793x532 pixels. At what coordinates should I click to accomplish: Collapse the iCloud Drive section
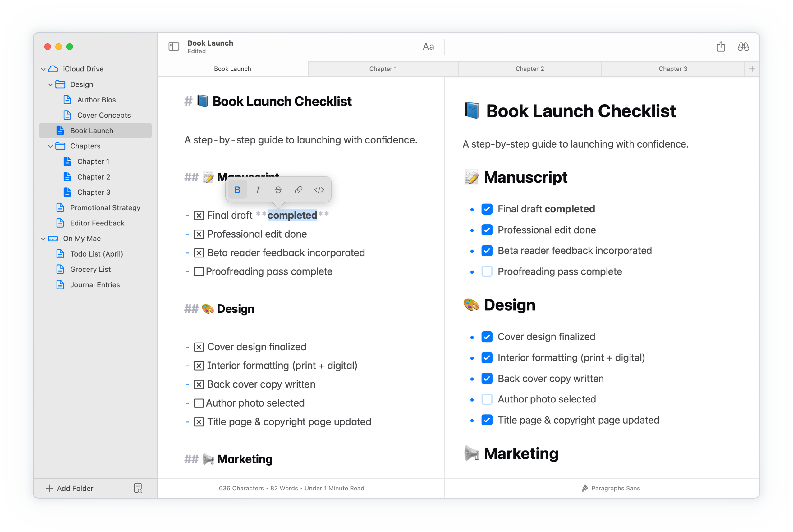pos(43,69)
